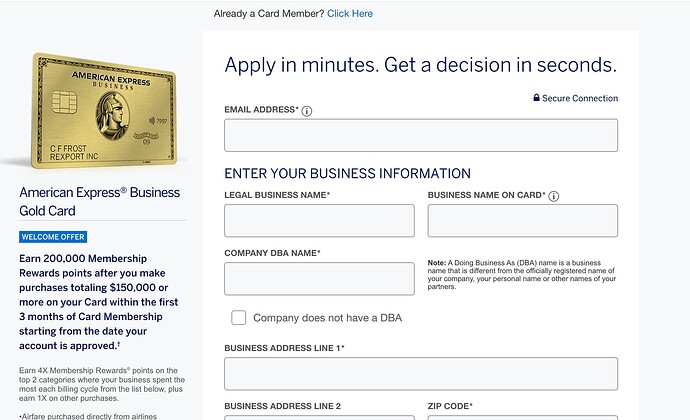Click the Email Address info icon

coord(307,111)
